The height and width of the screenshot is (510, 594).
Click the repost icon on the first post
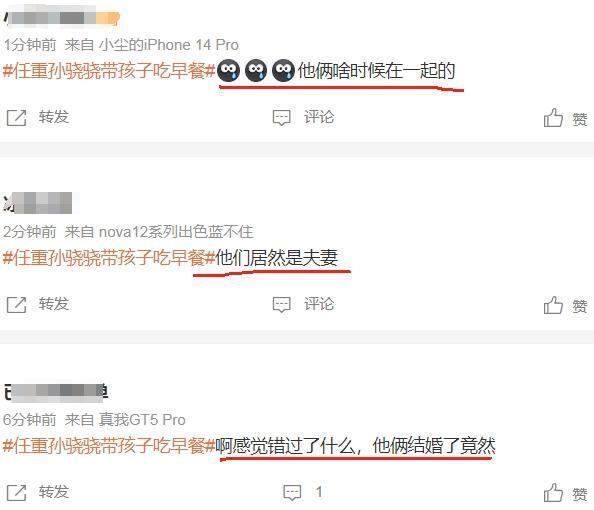click(x=17, y=118)
